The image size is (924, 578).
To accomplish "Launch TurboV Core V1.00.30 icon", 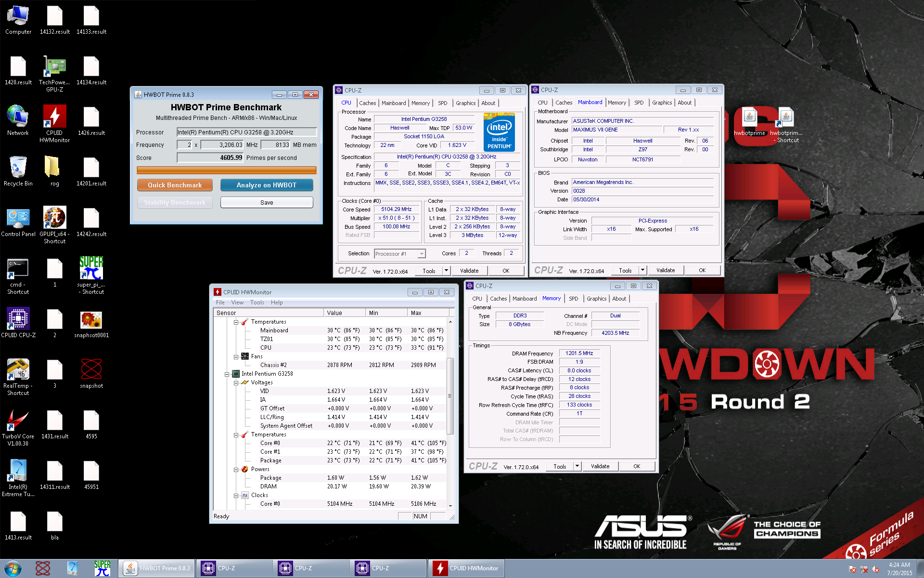I will (18, 427).
